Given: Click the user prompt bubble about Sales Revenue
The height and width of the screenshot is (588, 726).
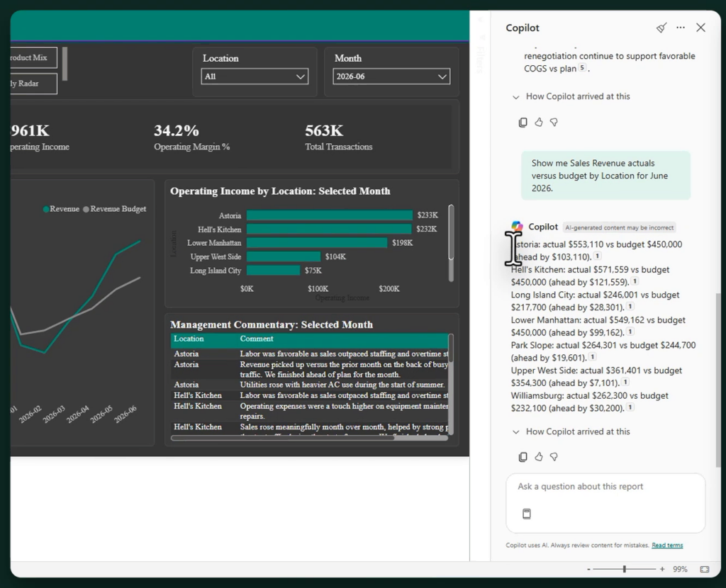Looking at the screenshot, I should tap(605, 176).
